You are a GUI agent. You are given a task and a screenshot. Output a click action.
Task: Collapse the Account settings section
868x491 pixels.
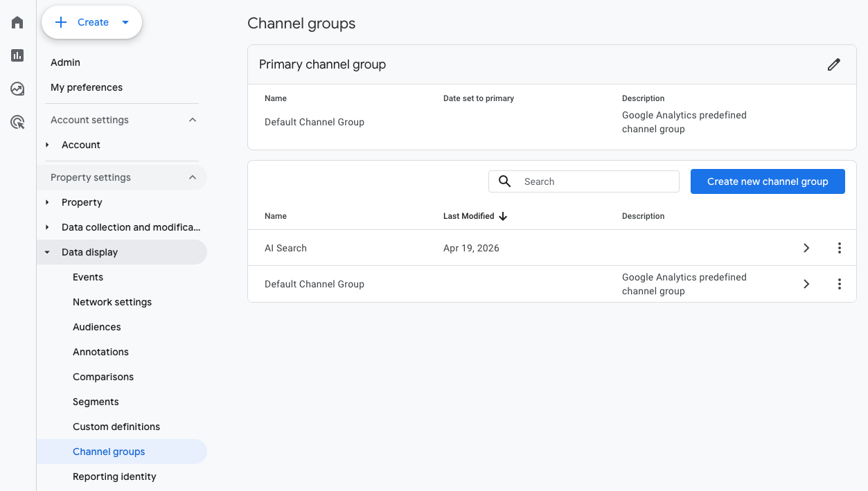[193, 119]
